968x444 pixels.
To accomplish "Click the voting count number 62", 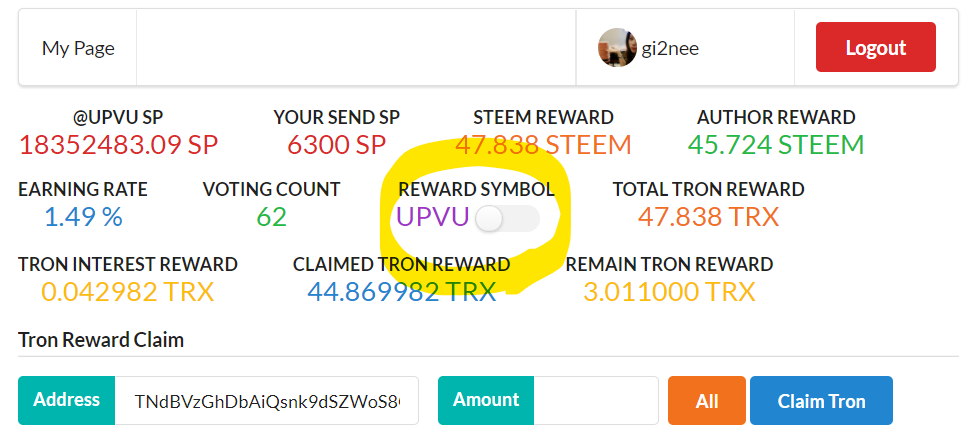I will click(271, 217).
